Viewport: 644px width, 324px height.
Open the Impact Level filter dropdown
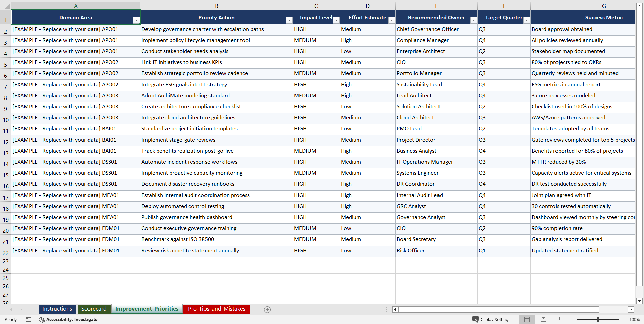pos(336,20)
